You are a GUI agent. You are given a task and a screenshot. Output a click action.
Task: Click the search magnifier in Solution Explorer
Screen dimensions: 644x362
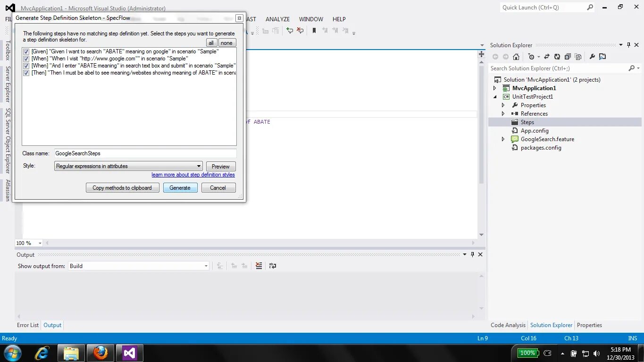pyautogui.click(x=632, y=68)
